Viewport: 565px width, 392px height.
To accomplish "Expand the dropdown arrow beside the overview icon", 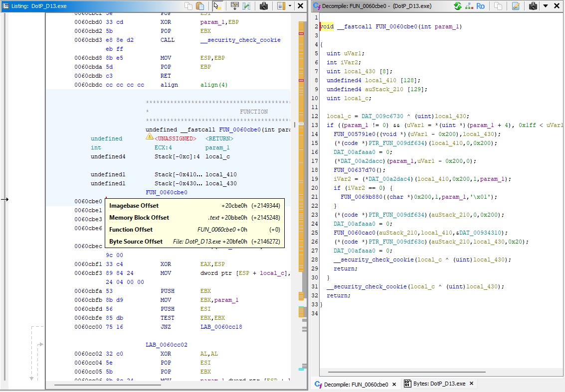I will [290, 6].
